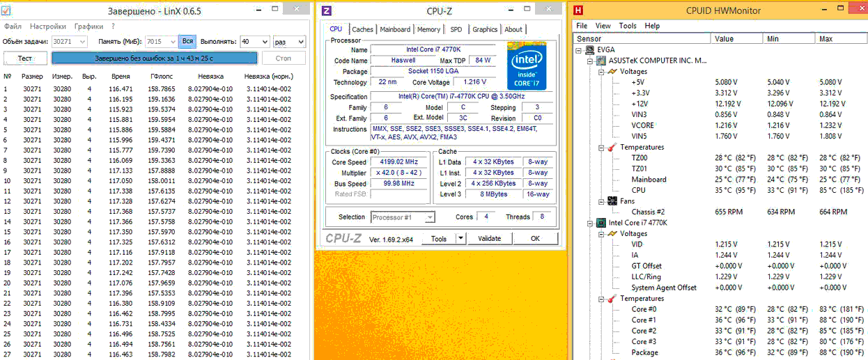868x360 pixels.
Task: Open the File menu in HWMonitor
Action: 582,26
